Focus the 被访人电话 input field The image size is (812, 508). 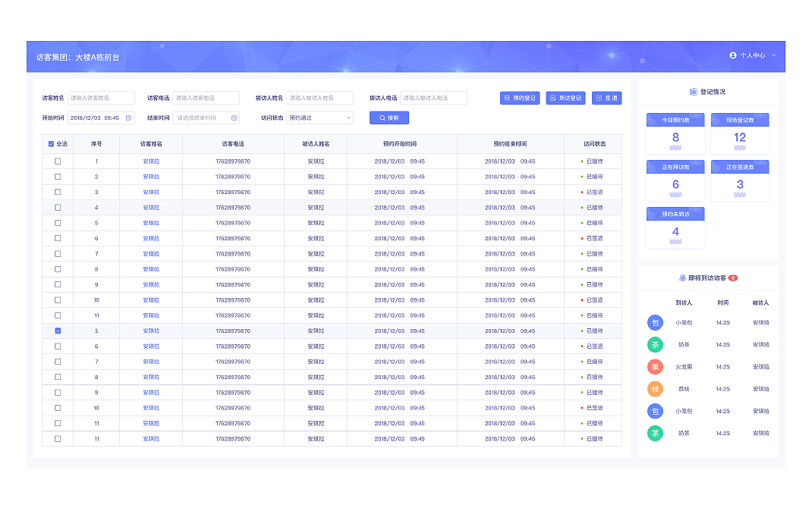pos(433,98)
